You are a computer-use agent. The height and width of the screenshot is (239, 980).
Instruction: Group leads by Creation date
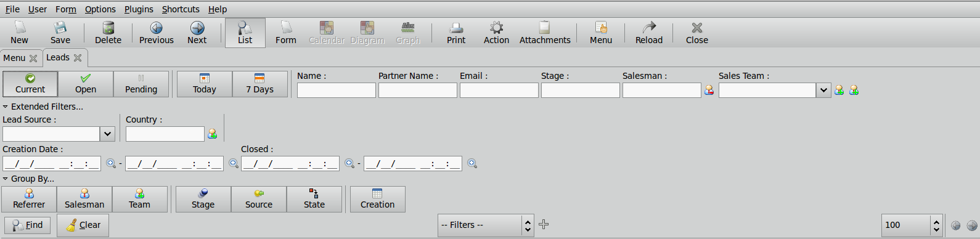tap(378, 199)
